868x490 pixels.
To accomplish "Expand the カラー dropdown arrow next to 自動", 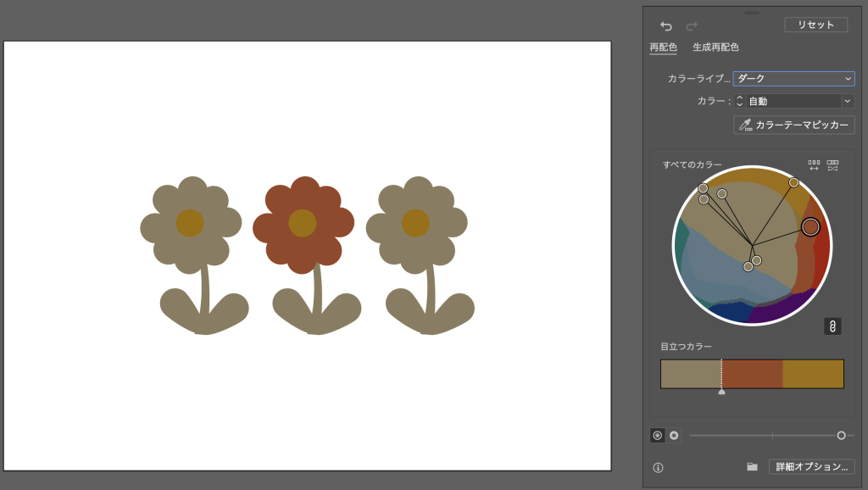I will (x=848, y=101).
